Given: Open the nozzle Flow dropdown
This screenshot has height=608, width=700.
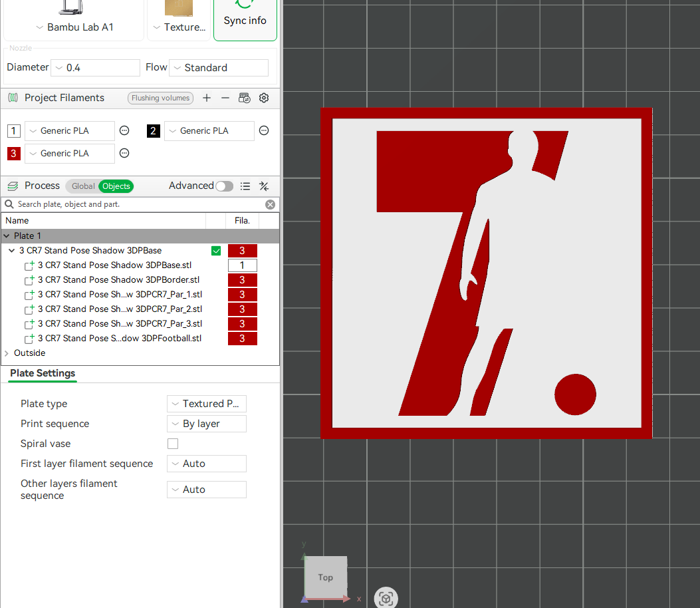Looking at the screenshot, I should point(219,68).
